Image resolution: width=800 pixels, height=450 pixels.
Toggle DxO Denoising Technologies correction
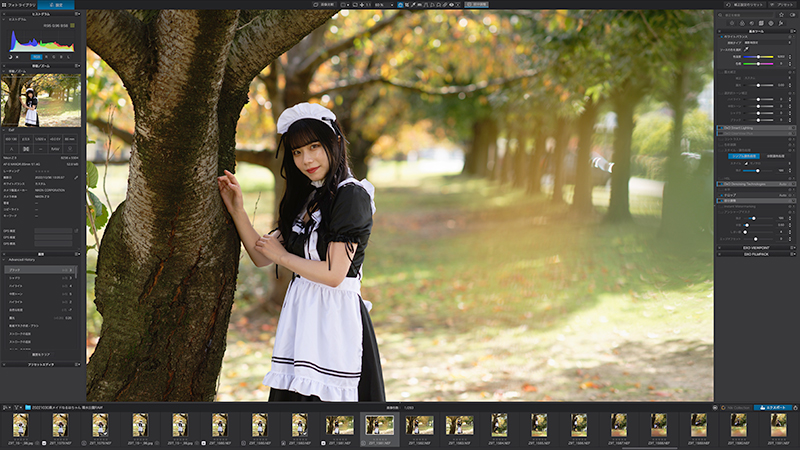click(721, 184)
